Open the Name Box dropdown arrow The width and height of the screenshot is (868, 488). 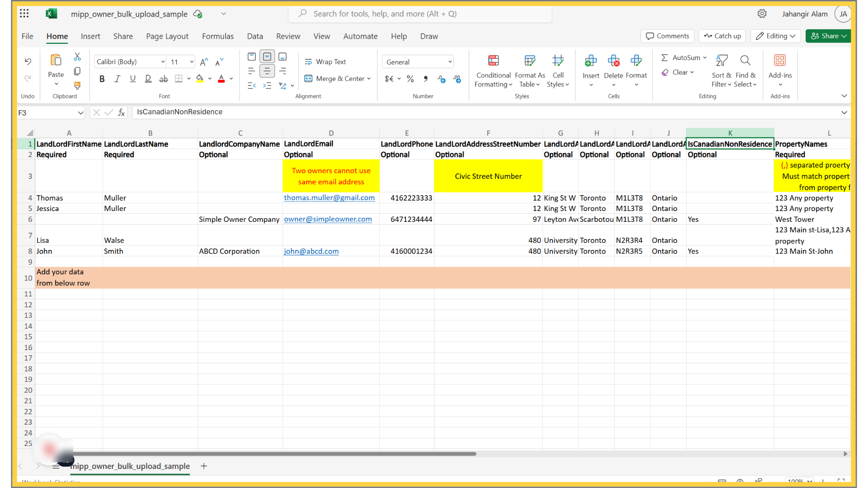tap(80, 113)
